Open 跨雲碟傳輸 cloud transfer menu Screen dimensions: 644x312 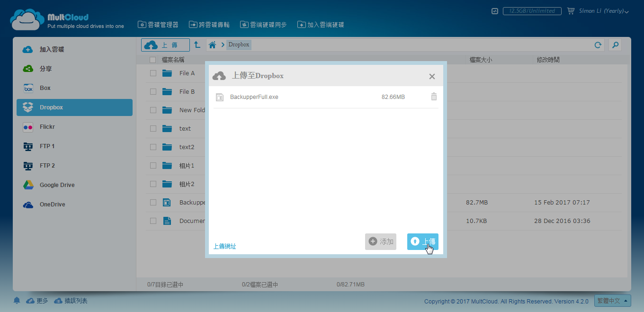[209, 25]
